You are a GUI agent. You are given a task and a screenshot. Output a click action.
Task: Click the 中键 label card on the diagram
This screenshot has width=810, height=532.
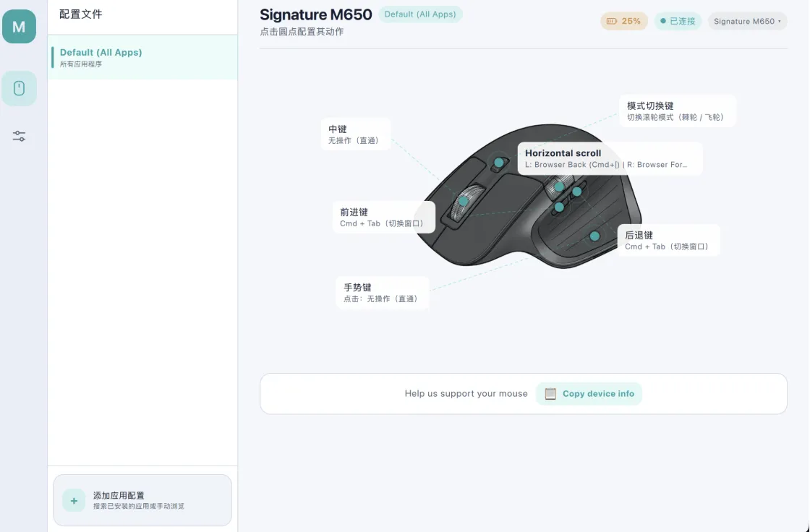point(356,134)
